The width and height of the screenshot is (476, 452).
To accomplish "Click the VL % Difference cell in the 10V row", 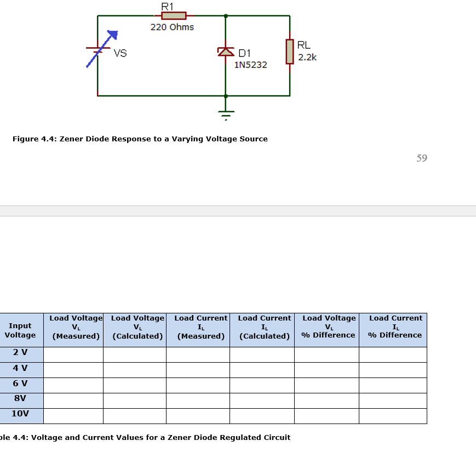I will click(x=326, y=416).
